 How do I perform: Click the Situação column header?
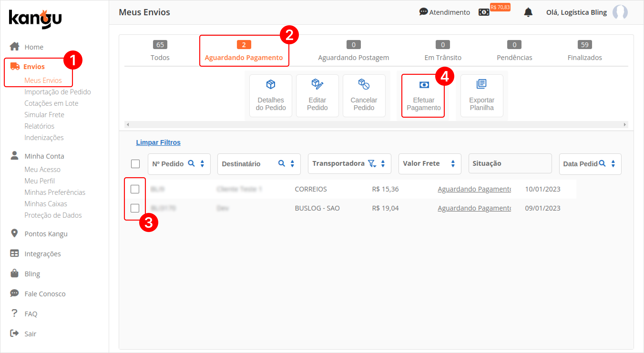[x=510, y=164]
